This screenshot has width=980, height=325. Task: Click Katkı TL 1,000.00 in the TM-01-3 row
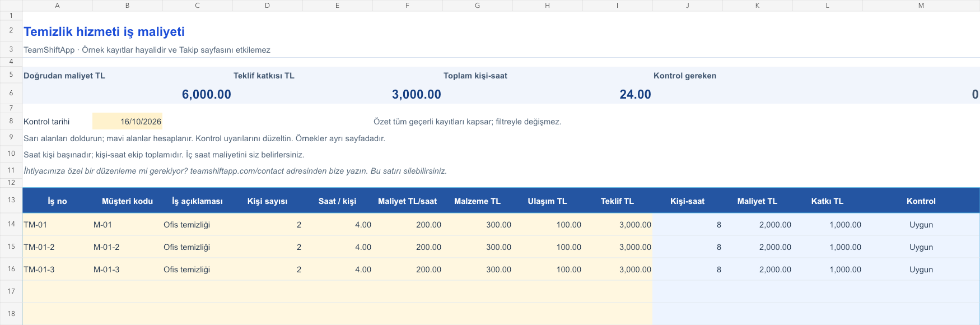click(x=827, y=270)
